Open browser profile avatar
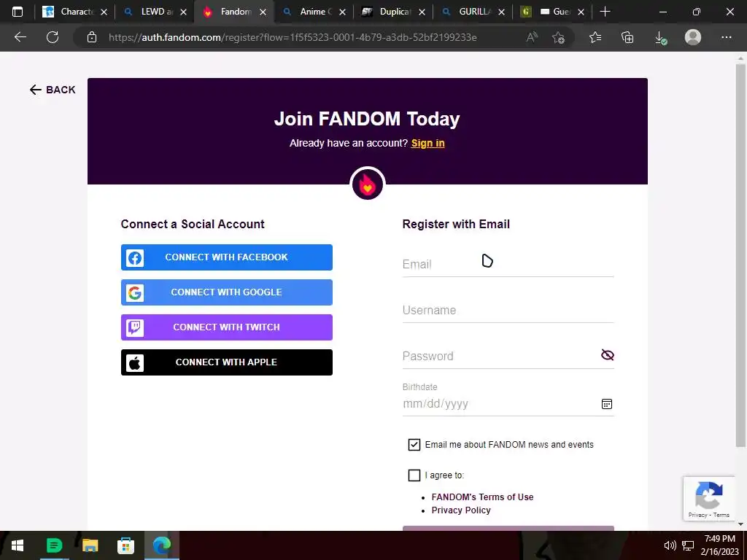Viewport: 747px width, 560px height. point(693,37)
